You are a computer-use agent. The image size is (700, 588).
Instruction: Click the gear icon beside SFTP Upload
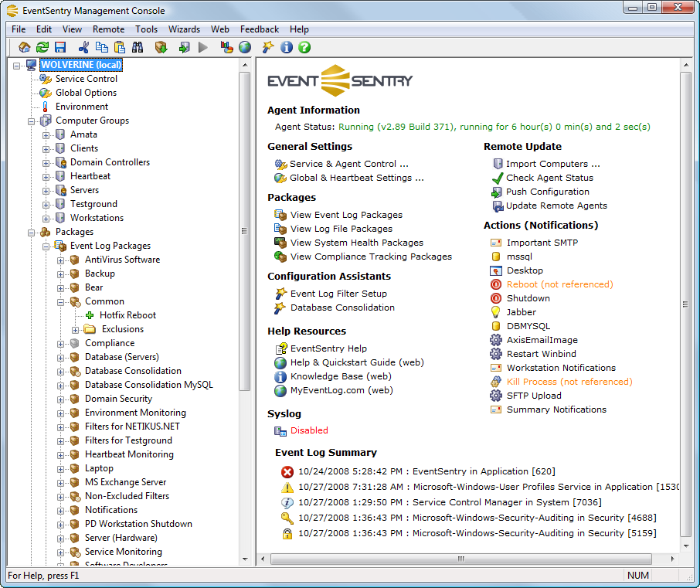pos(495,396)
